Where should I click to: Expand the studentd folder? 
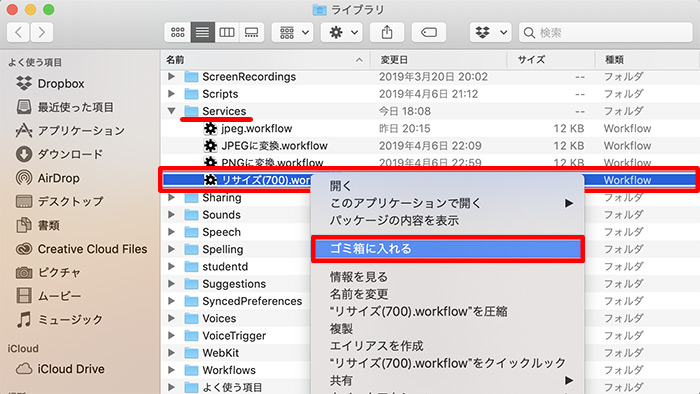coord(171,266)
